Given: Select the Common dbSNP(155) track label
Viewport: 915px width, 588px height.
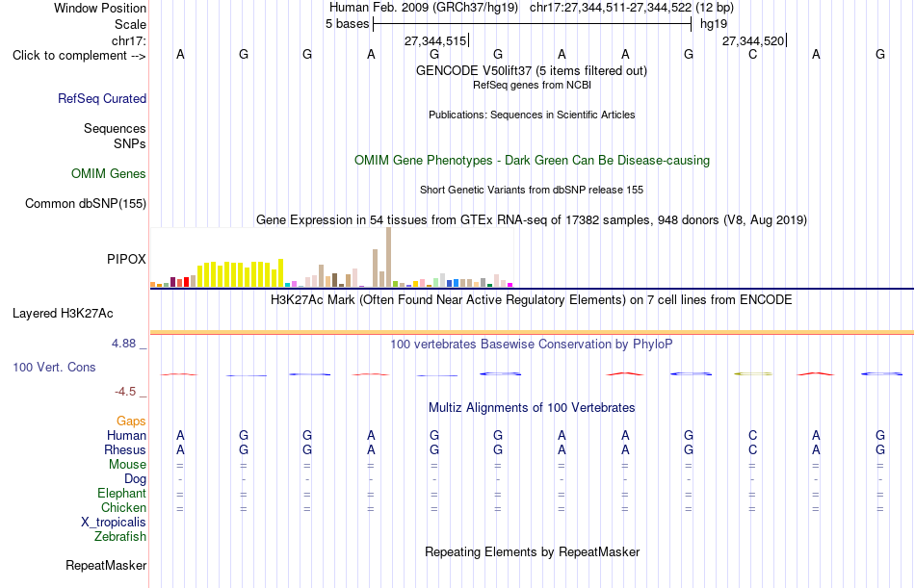Looking at the screenshot, I should (86, 204).
